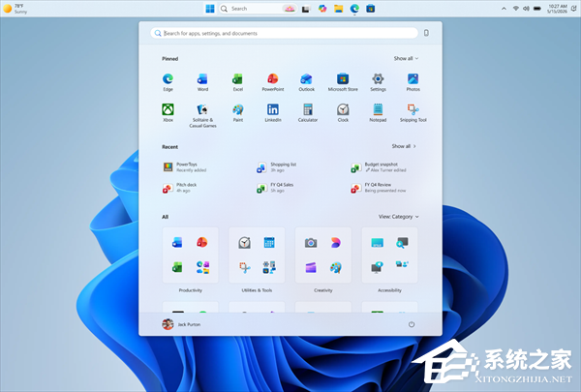581x392 pixels.
Task: Launch Word from the Pinned section
Action: tap(202, 82)
